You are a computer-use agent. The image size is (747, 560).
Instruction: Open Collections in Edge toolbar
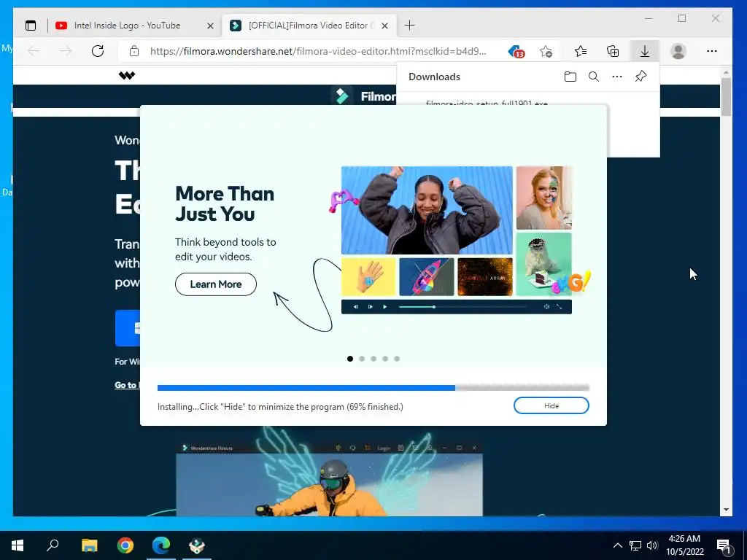click(x=613, y=51)
